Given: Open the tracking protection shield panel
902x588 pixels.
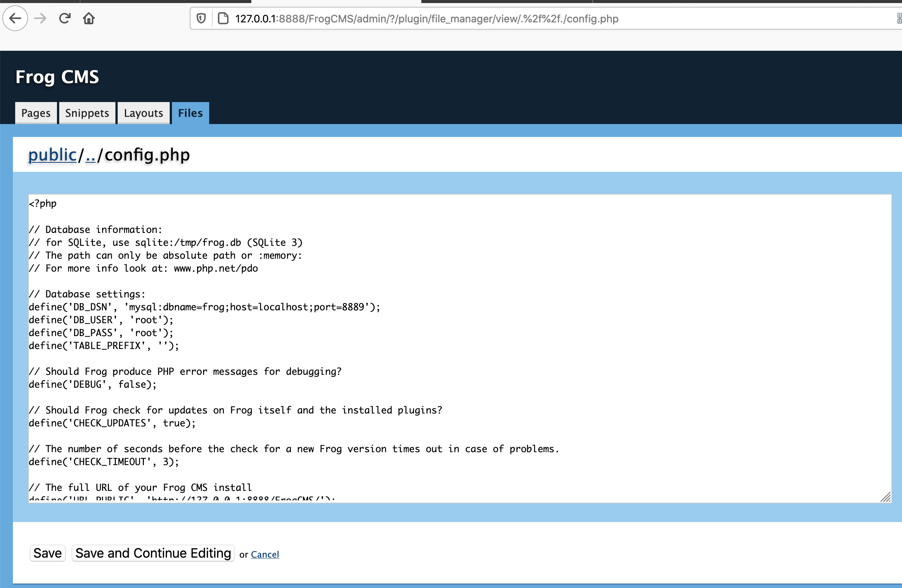Looking at the screenshot, I should [201, 18].
